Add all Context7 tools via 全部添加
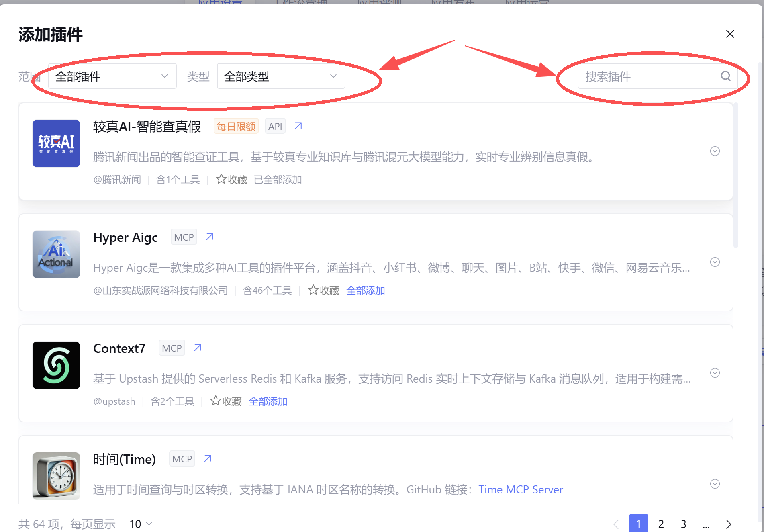This screenshot has height=532, width=764. (x=268, y=401)
